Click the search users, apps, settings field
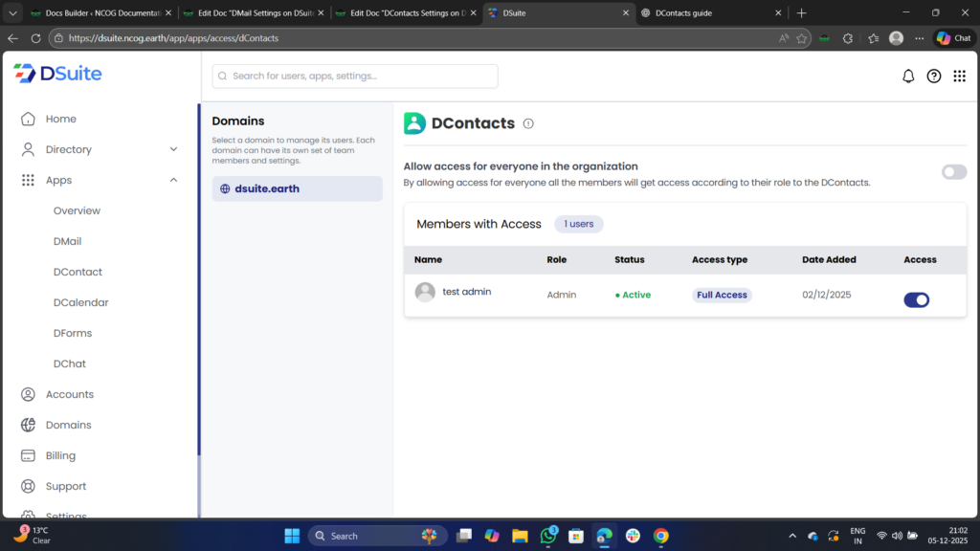The image size is (980, 551). click(355, 77)
